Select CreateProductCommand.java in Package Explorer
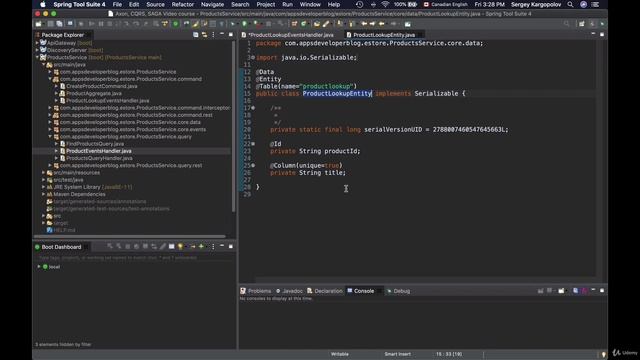The width and height of the screenshot is (640, 360). pos(102,86)
